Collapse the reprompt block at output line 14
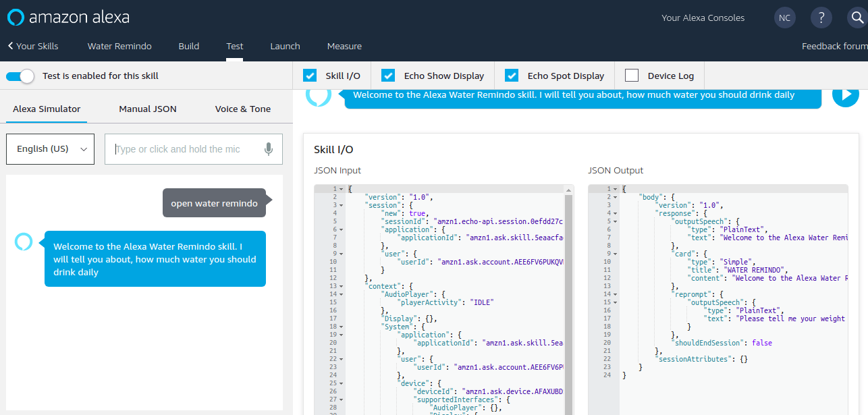 (616, 294)
